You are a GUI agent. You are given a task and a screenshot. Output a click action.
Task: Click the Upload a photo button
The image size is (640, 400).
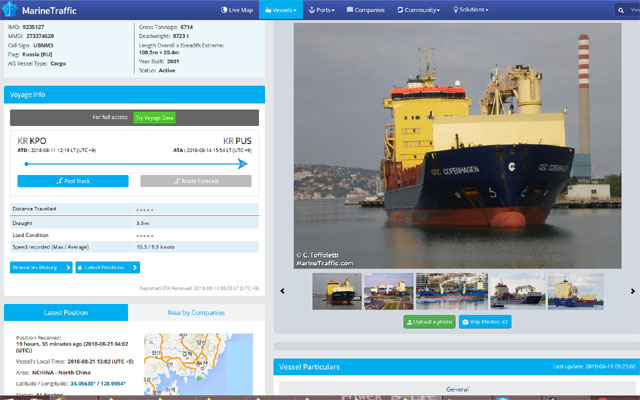429,322
